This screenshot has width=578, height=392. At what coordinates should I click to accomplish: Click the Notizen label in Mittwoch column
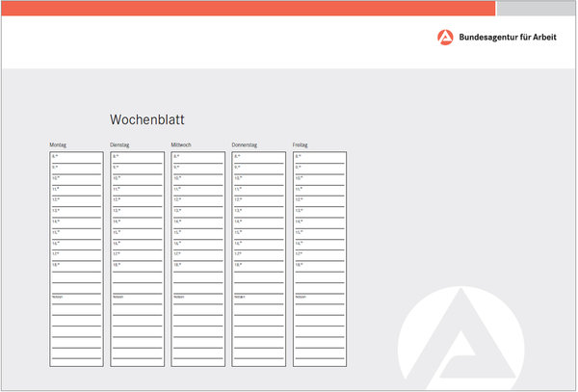(x=178, y=297)
